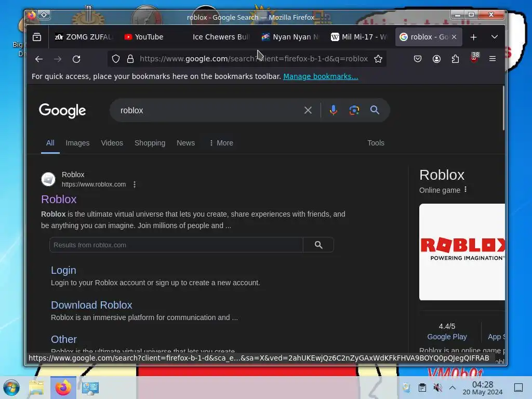Close the roblox Google tab
Image resolution: width=532 pixels, height=399 pixels.
coord(454,37)
